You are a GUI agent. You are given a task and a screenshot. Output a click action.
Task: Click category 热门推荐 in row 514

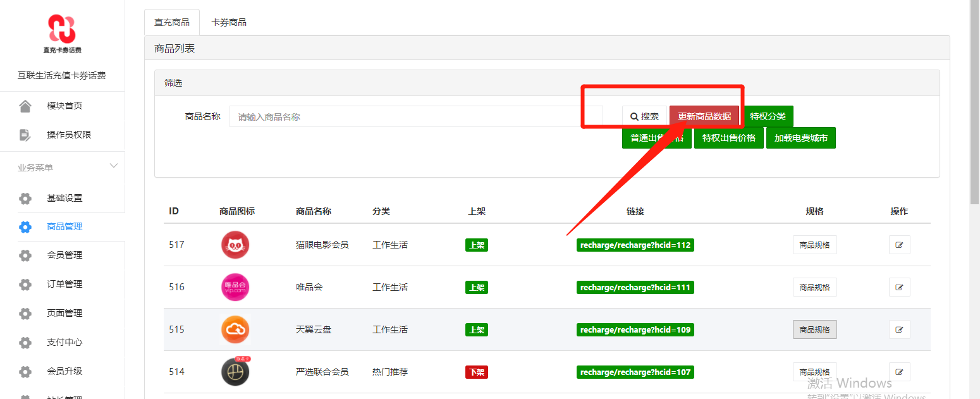click(x=390, y=372)
